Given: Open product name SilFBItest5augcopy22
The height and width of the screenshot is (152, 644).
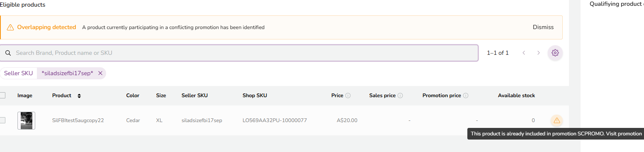Looking at the screenshot, I should coord(78,120).
